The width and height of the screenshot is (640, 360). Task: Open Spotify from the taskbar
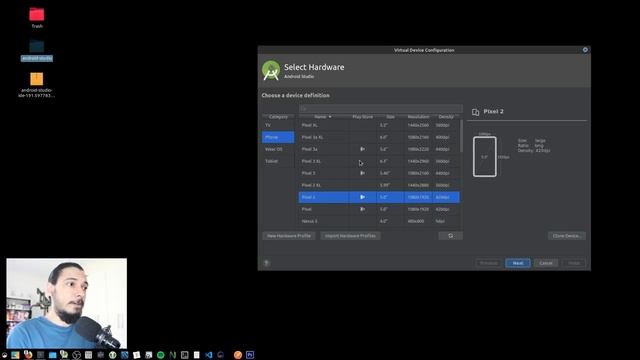coord(161,355)
